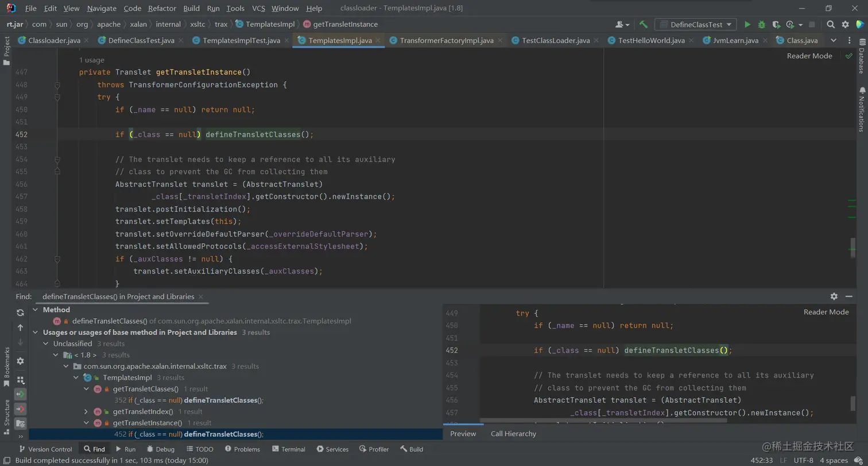
Task: Collapse the TemplatesImpl results node
Action: tap(76, 378)
